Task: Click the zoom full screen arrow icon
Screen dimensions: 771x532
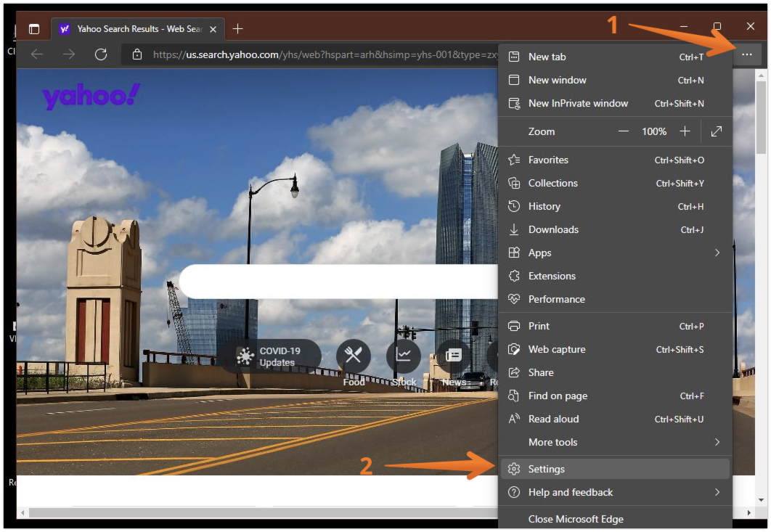Action: 717,131
